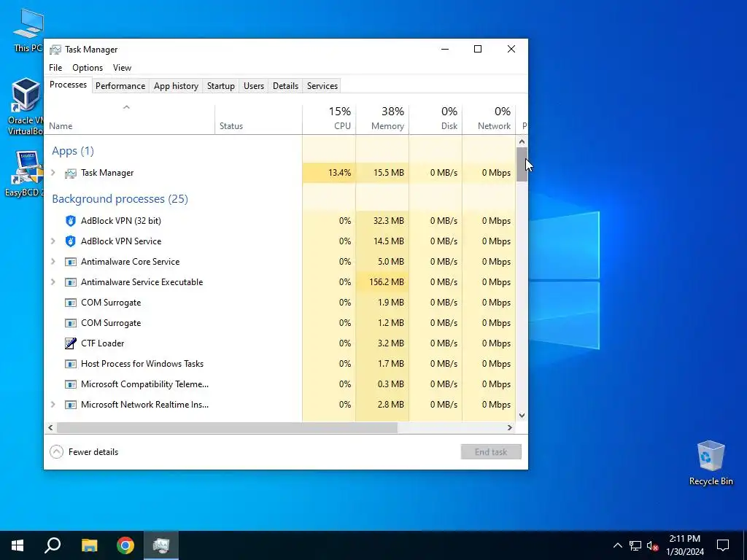Click the 156.2 MB memory cell
The height and width of the screenshot is (560, 747).
click(382, 282)
